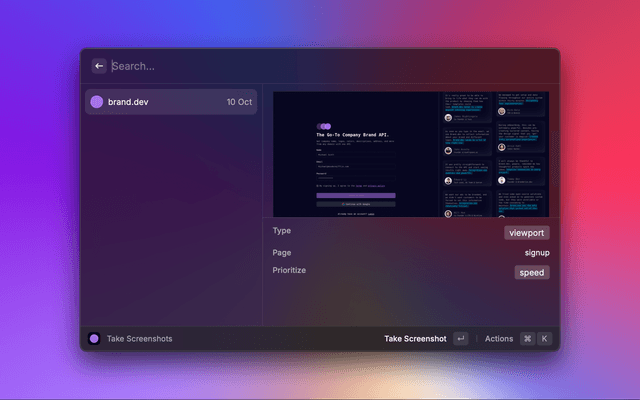Select the brand.dev list entry
Screen dimensions: 640x400
point(170,102)
